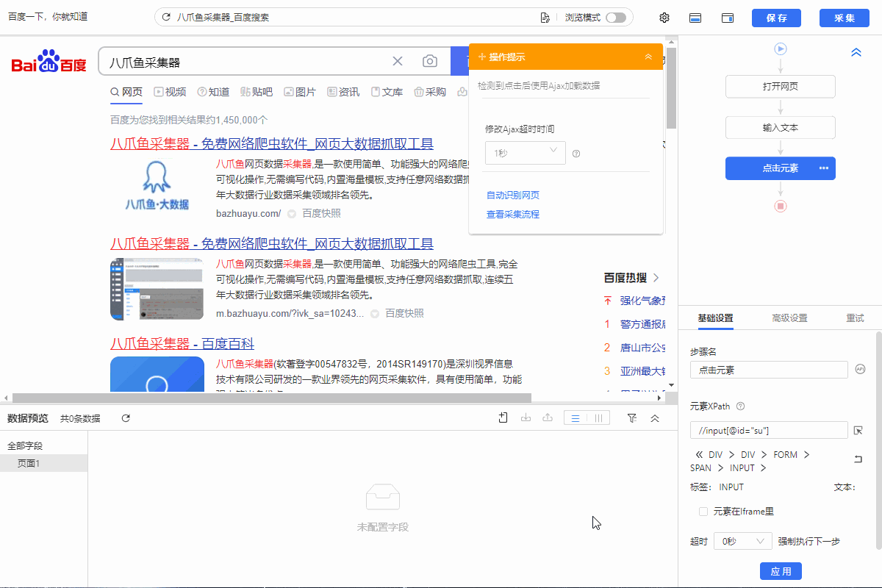The height and width of the screenshot is (588, 882).
Task: Refresh the 数据预览 data preview
Action: click(126, 418)
